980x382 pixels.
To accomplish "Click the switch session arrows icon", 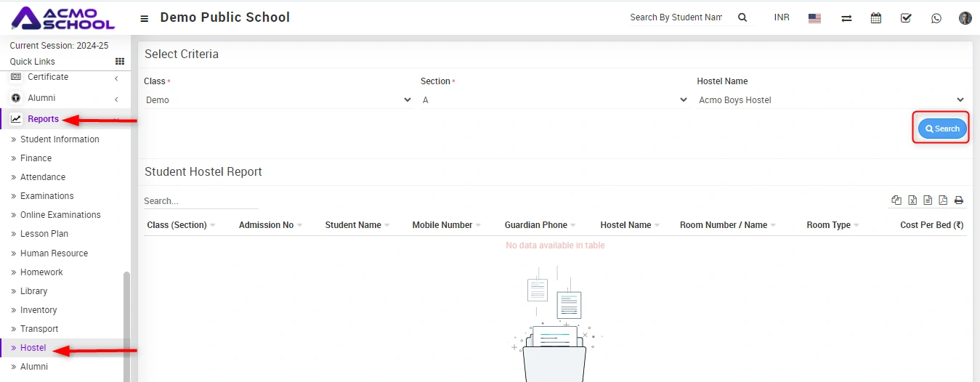I will 846,18.
